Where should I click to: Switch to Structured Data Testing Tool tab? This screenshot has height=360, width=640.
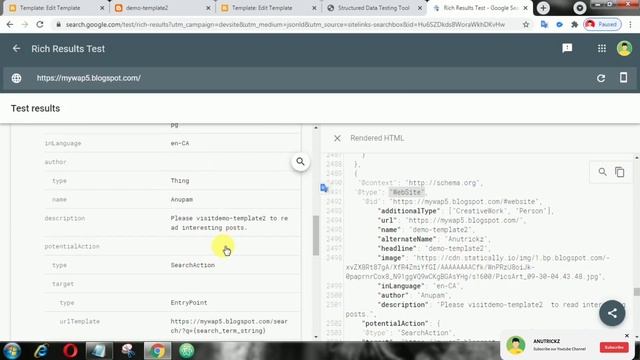373,8
